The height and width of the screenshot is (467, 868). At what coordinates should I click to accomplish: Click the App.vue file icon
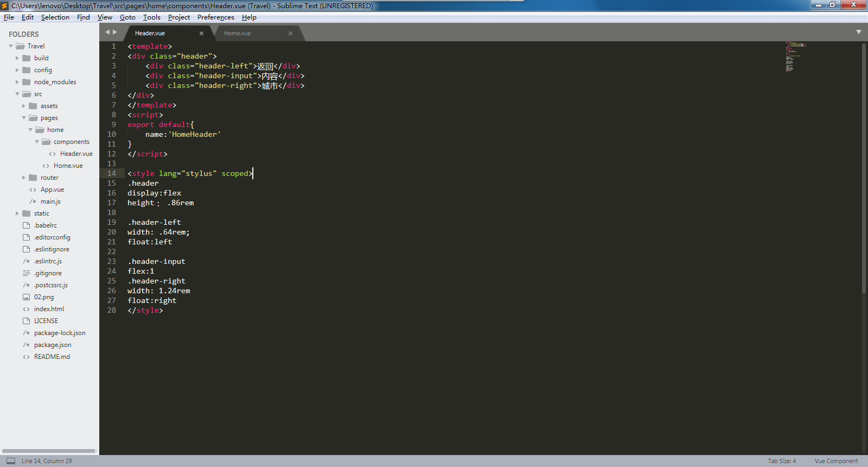(x=33, y=190)
